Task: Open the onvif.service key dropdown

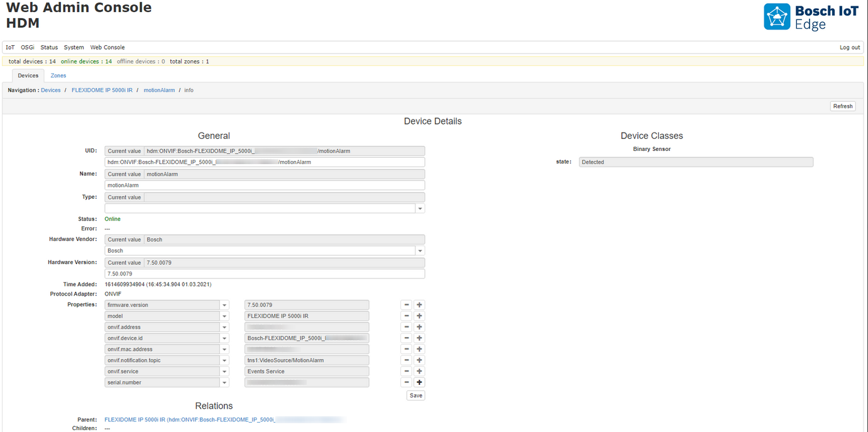Action: [224, 372]
